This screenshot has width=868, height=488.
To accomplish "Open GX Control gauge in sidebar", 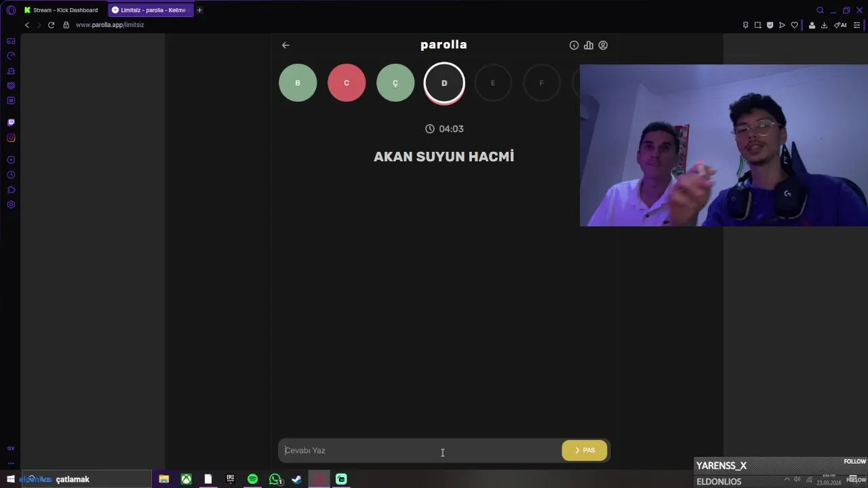I will coord(11,56).
